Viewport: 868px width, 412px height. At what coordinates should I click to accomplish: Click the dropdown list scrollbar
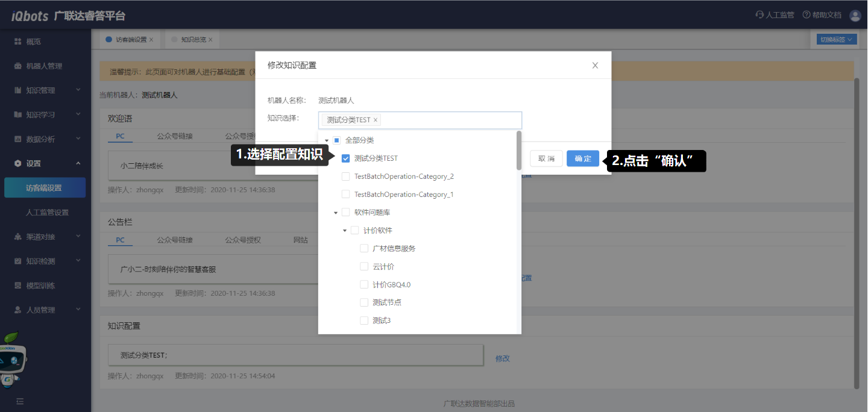(x=518, y=151)
